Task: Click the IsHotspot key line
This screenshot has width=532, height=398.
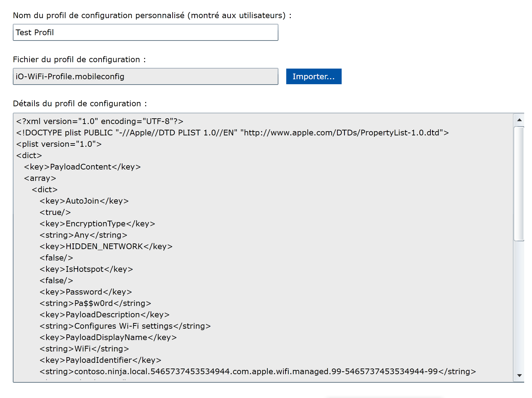Action: tap(86, 269)
